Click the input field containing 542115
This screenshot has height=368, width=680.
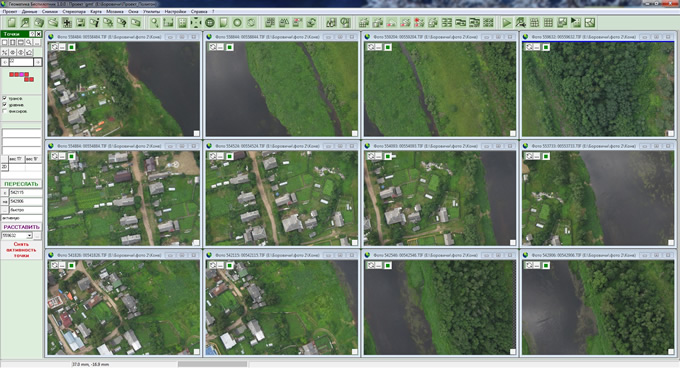click(x=26, y=192)
